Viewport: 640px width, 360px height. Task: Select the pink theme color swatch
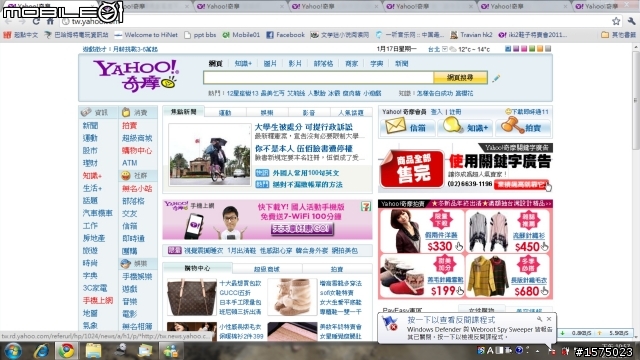pyautogui.click(x=524, y=49)
